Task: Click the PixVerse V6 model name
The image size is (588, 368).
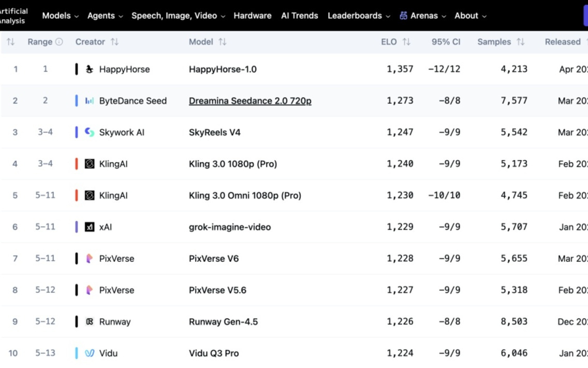Action: pyautogui.click(x=214, y=258)
